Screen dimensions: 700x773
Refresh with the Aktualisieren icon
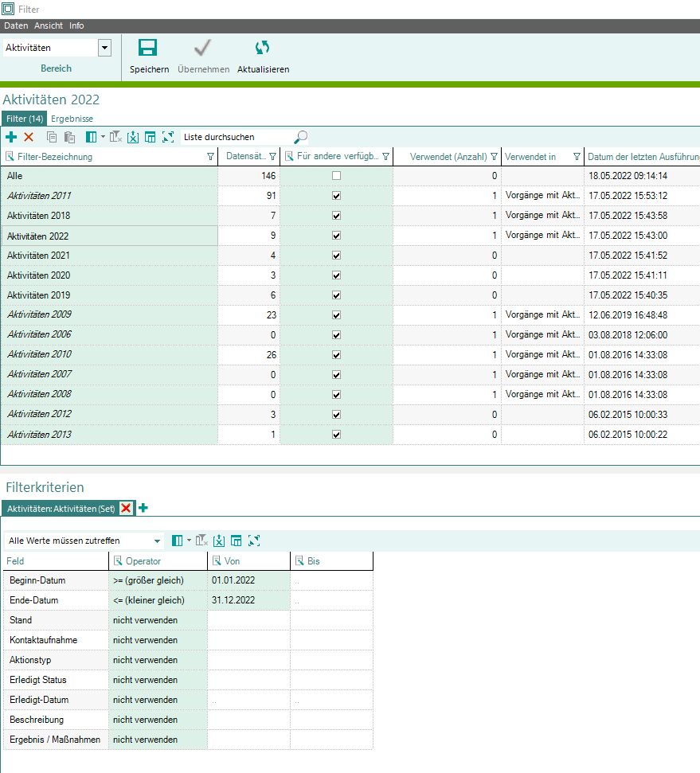click(x=262, y=48)
